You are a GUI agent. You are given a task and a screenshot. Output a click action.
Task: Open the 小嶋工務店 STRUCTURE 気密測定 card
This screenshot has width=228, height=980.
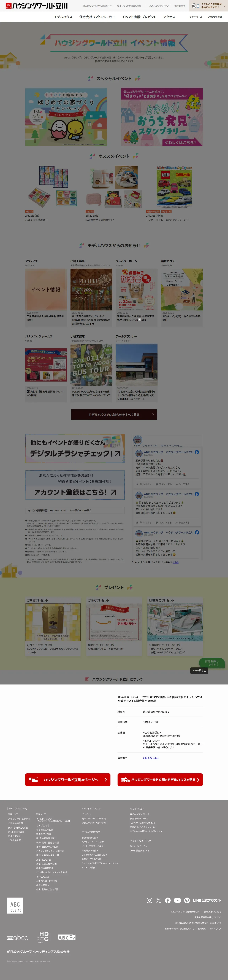point(91,297)
